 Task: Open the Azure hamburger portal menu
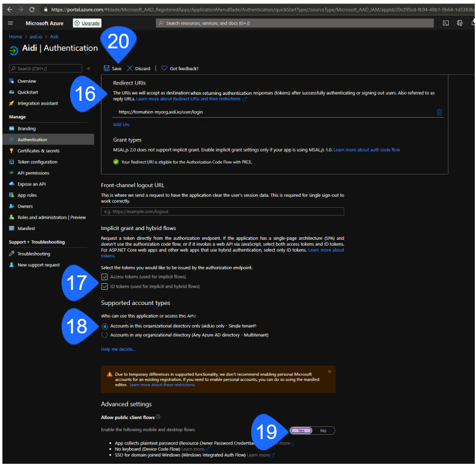[x=11, y=23]
